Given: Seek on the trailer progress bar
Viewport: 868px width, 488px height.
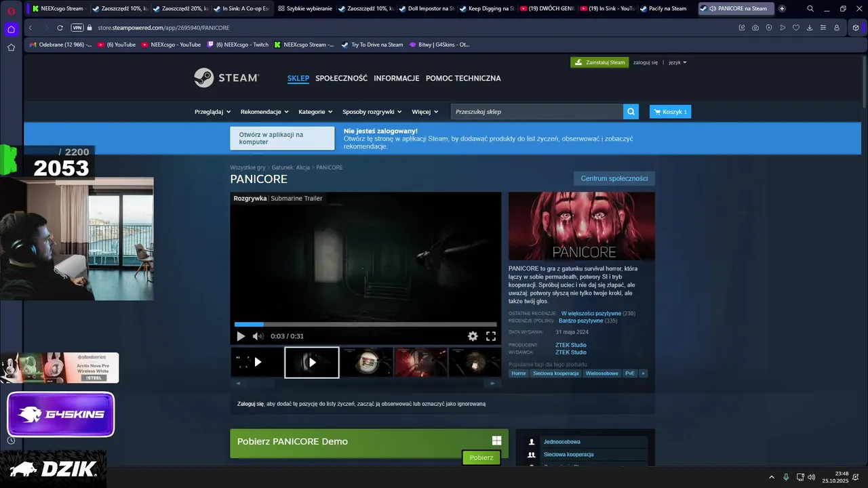Looking at the screenshot, I should coord(366,324).
